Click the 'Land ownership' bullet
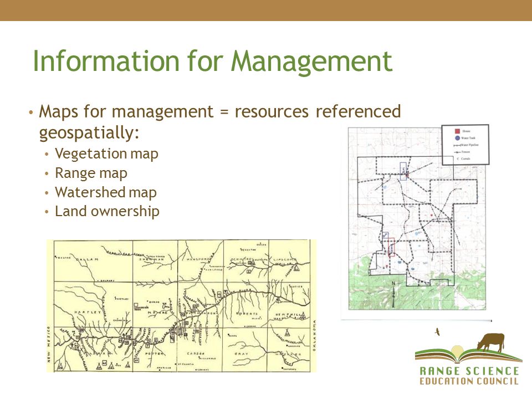532x399 pixels. point(107,211)
